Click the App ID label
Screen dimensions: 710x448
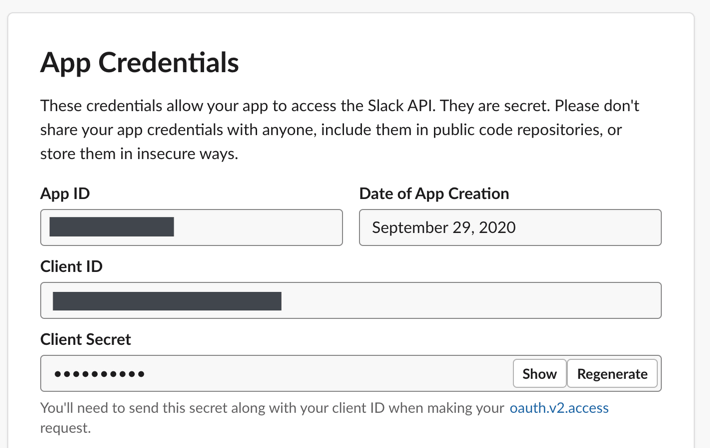click(x=65, y=193)
